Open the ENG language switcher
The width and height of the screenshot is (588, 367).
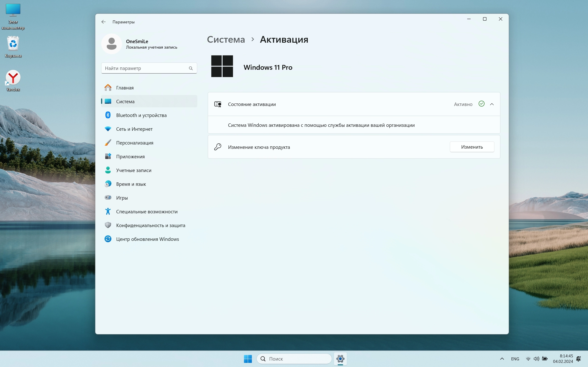[x=515, y=359]
